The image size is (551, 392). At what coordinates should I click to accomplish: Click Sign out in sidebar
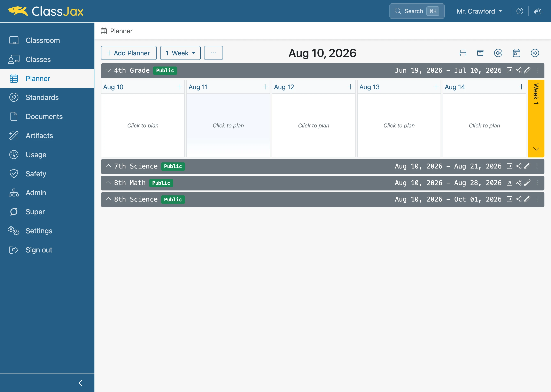pos(47,250)
